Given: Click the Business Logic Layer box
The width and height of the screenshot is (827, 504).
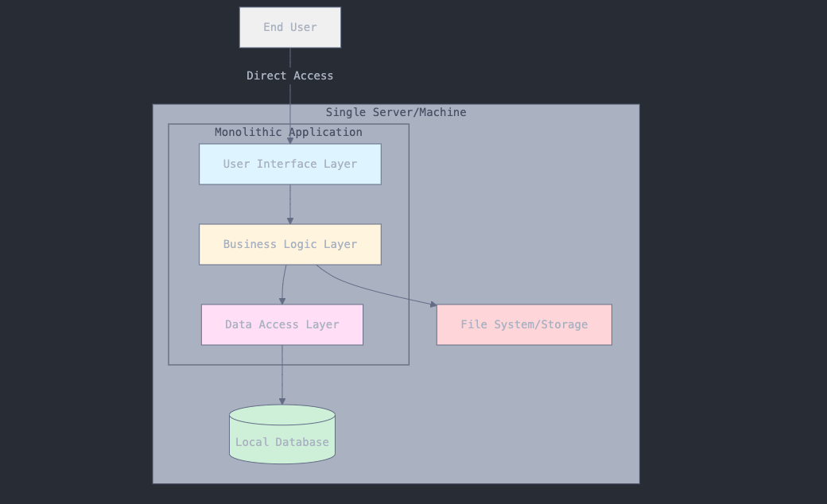Looking at the screenshot, I should coord(290,245).
